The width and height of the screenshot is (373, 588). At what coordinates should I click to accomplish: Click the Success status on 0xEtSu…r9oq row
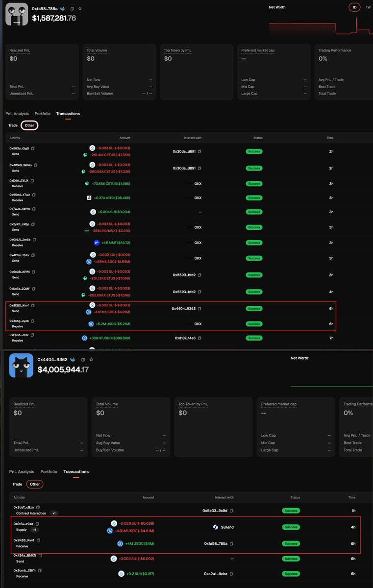291,527
